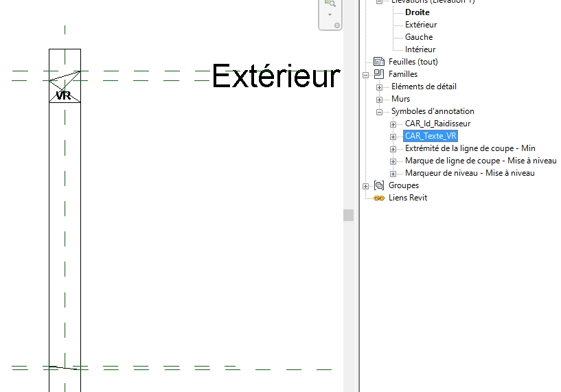561x392 pixels.
Task: Click the Familles folder icon
Action: pyautogui.click(x=378, y=74)
